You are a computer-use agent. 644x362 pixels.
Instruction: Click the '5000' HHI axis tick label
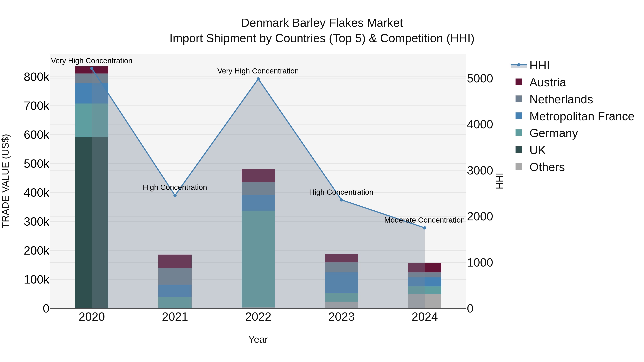click(x=480, y=78)
